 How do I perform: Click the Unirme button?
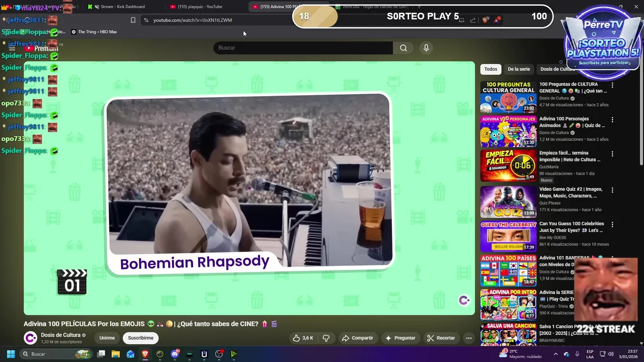[x=107, y=338]
